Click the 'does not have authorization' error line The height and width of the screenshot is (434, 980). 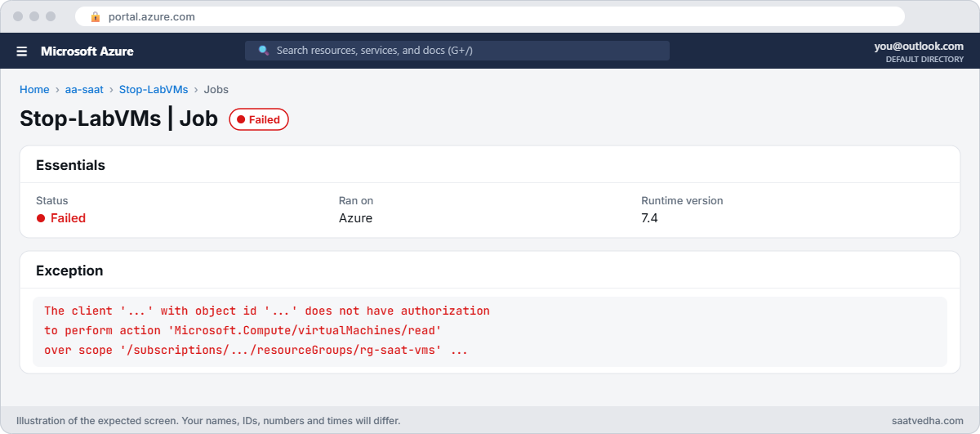point(267,311)
